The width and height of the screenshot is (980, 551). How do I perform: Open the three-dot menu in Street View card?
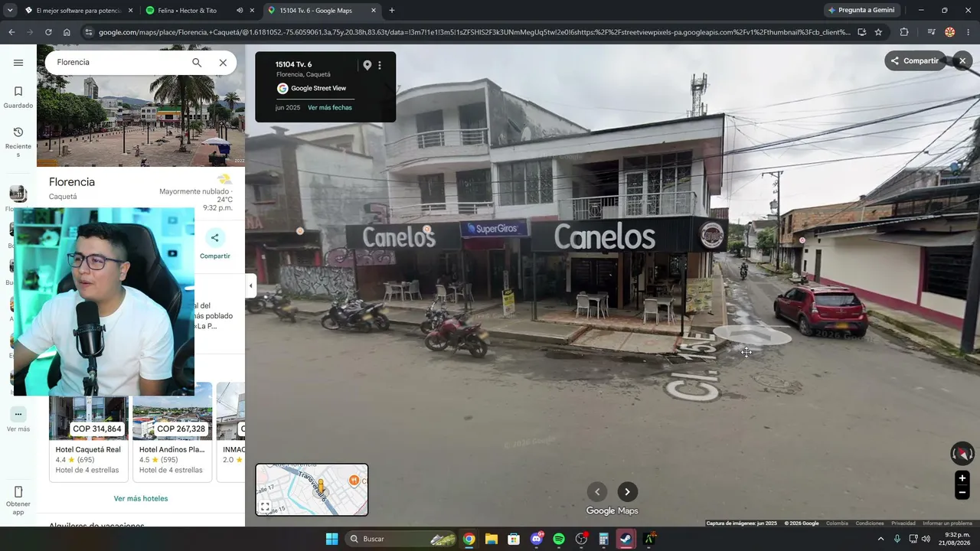click(380, 66)
